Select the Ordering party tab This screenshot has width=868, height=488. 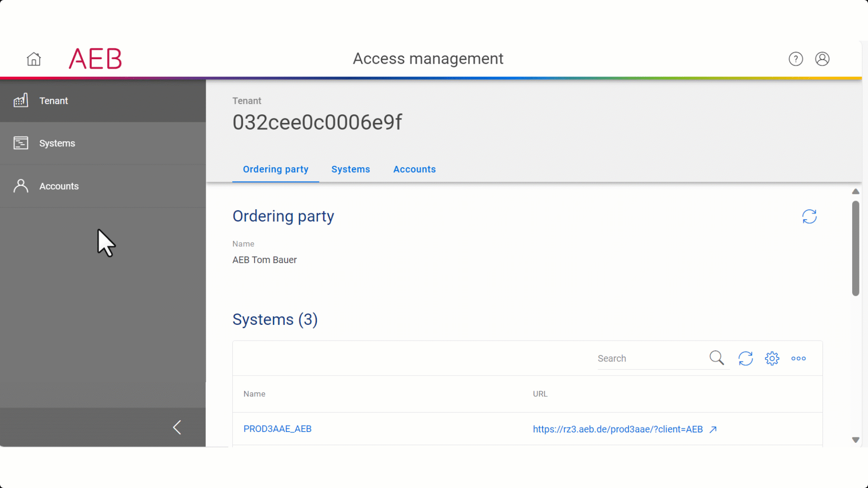click(x=275, y=169)
